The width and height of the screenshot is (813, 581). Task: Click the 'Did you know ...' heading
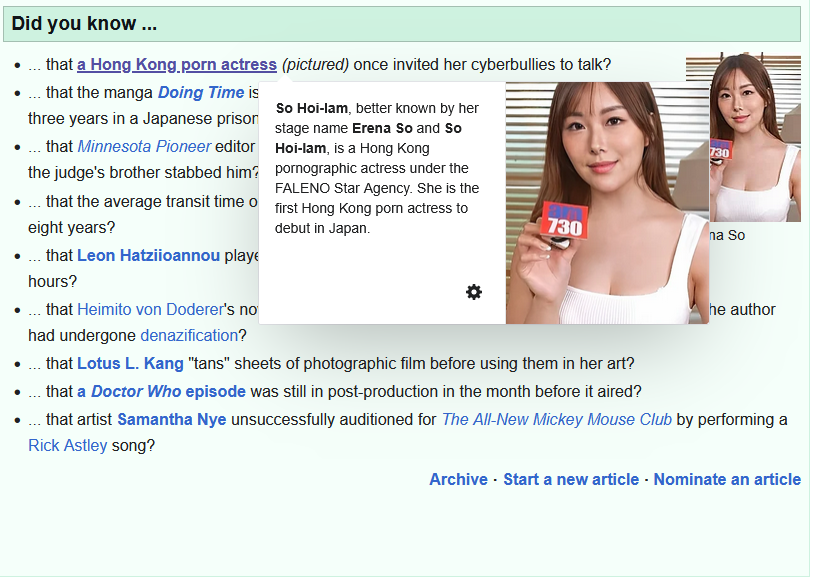point(84,23)
